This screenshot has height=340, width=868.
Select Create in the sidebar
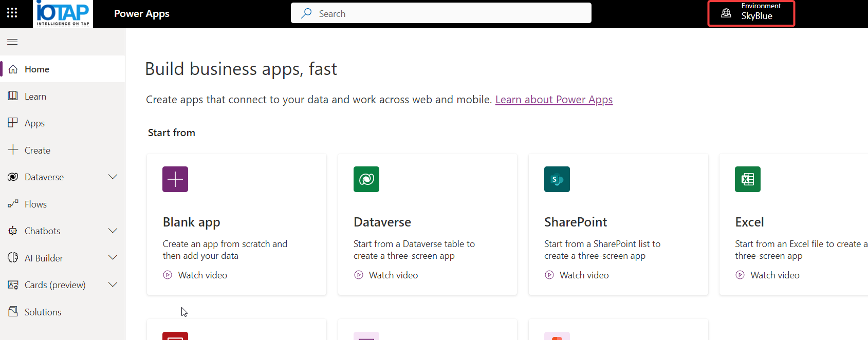[62, 150]
